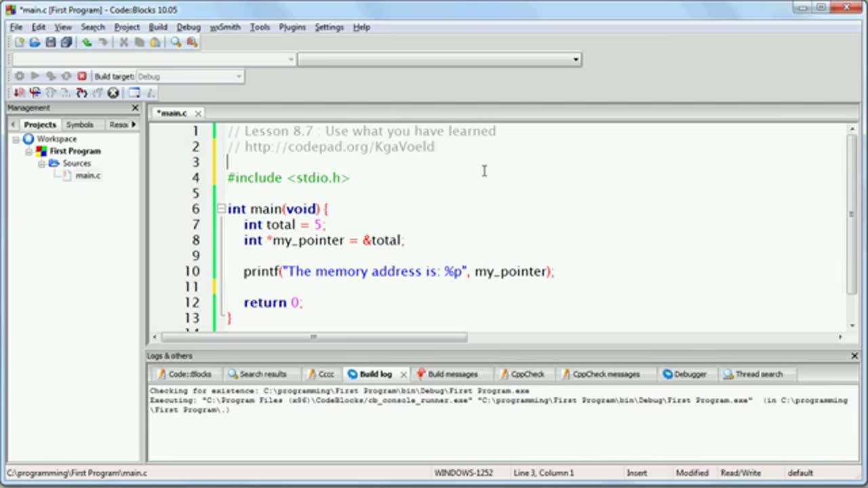This screenshot has width=868, height=488.
Task: Cut selection using the scissors icon
Action: 123,42
